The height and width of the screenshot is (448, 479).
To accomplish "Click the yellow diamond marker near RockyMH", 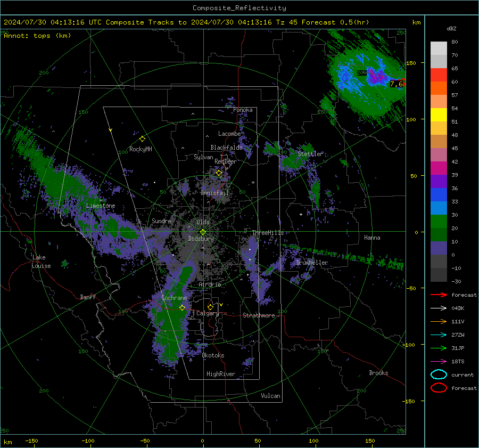I will tap(142, 139).
